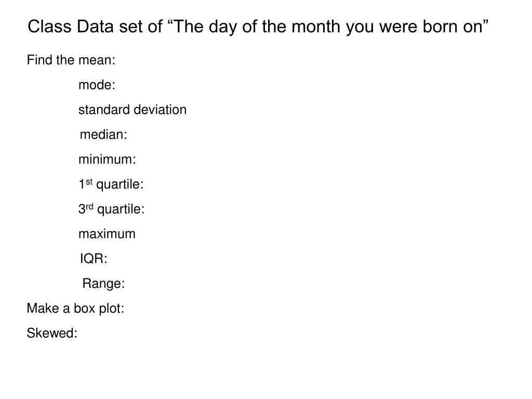This screenshot has width=532, height=399.
Task: Click the 'Skewed:' text
Action: [x=52, y=333]
